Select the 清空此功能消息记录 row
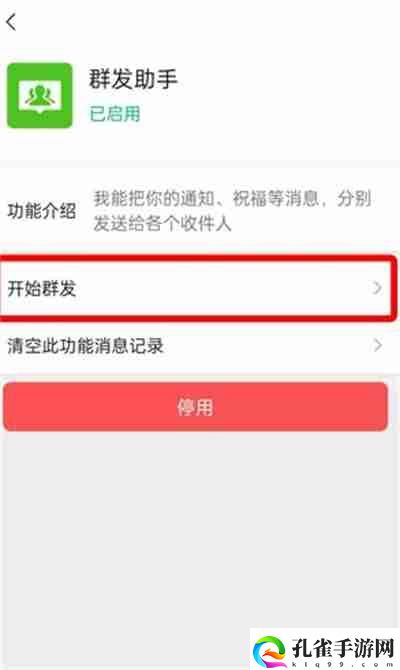The height and width of the screenshot is (670, 400). tap(200, 346)
